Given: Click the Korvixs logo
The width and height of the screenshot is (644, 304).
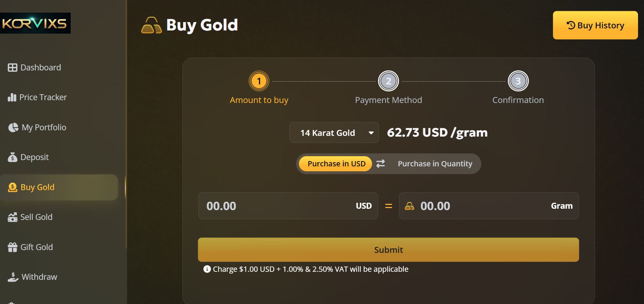Looking at the screenshot, I should (35, 23).
